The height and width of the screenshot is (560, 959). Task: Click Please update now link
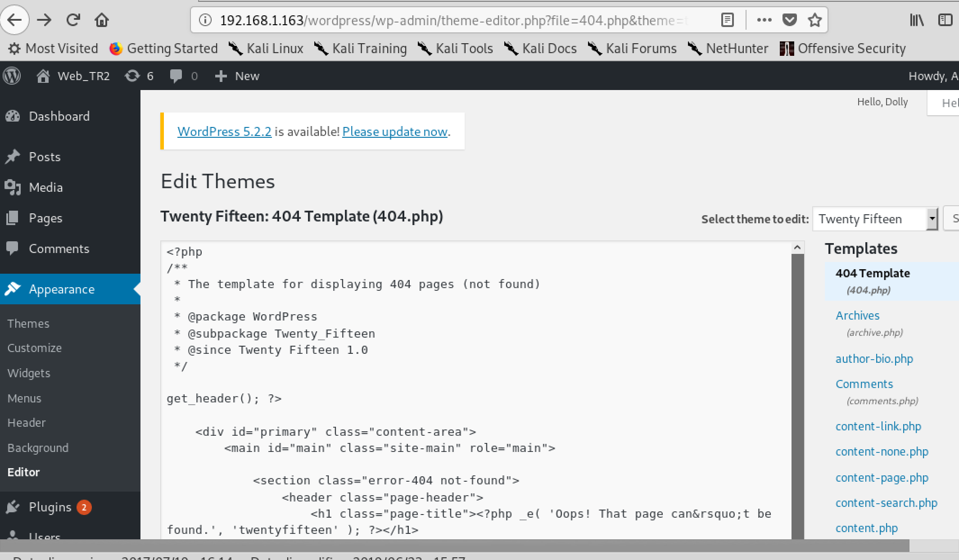click(x=395, y=131)
